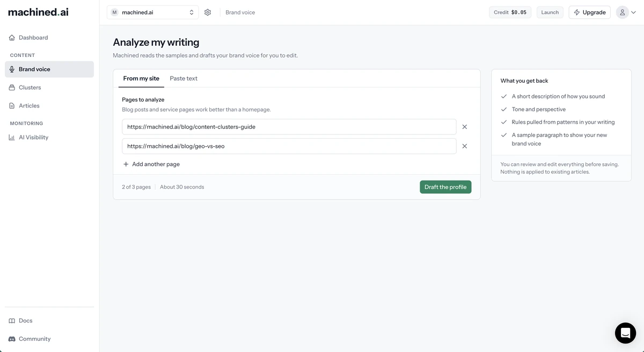Screen dimensions: 644x352
Task: Open the Docs book icon
Action: coord(12,321)
